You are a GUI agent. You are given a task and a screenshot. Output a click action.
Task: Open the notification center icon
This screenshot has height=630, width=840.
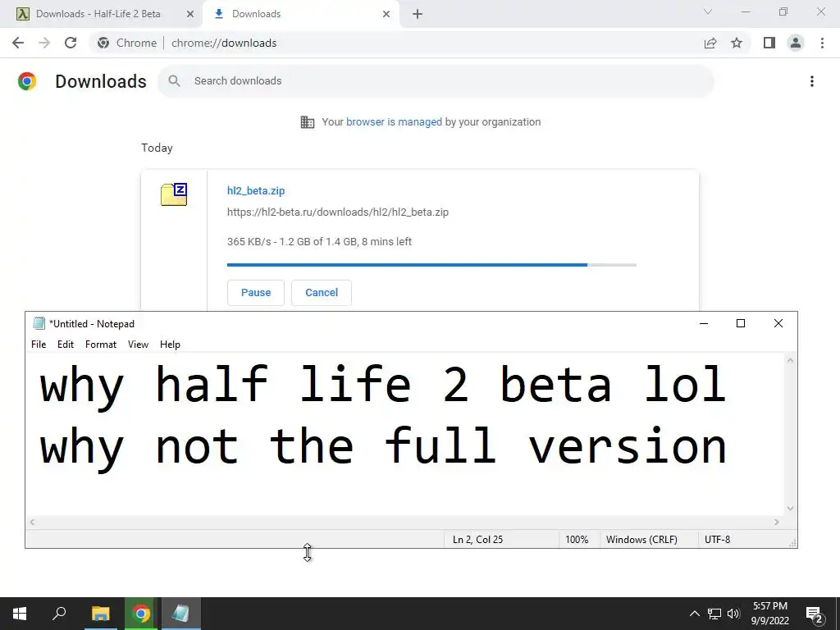click(815, 614)
